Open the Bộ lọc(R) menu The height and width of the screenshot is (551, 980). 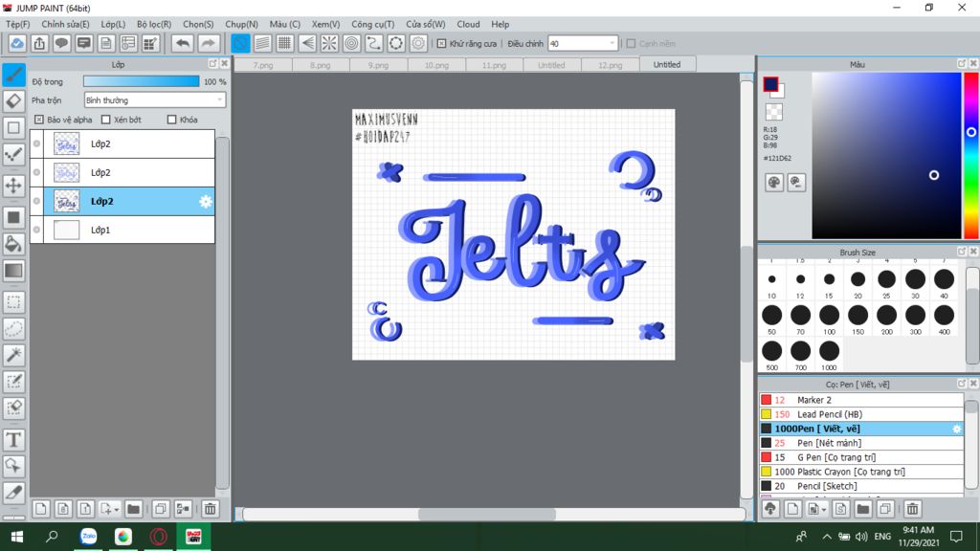(x=154, y=24)
